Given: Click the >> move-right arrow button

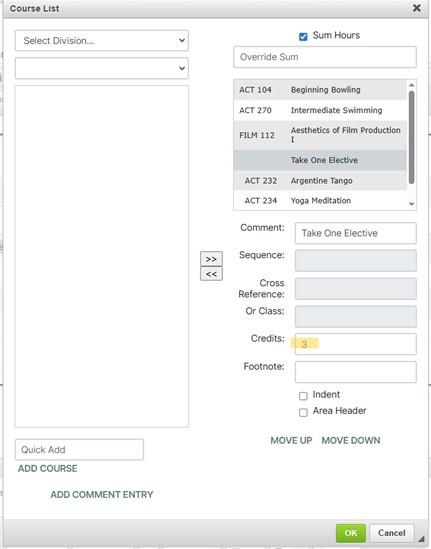Looking at the screenshot, I should tap(211, 259).
